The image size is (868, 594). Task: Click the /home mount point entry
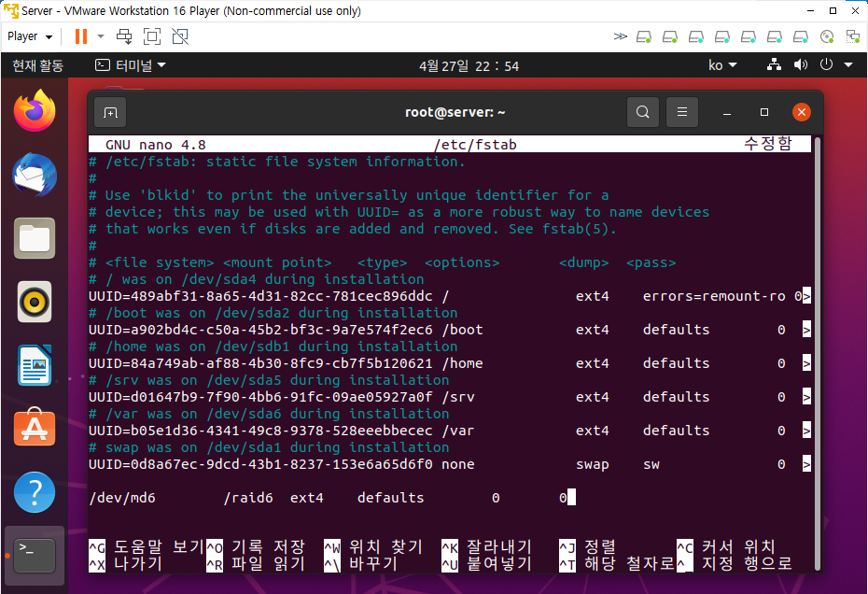(x=462, y=363)
